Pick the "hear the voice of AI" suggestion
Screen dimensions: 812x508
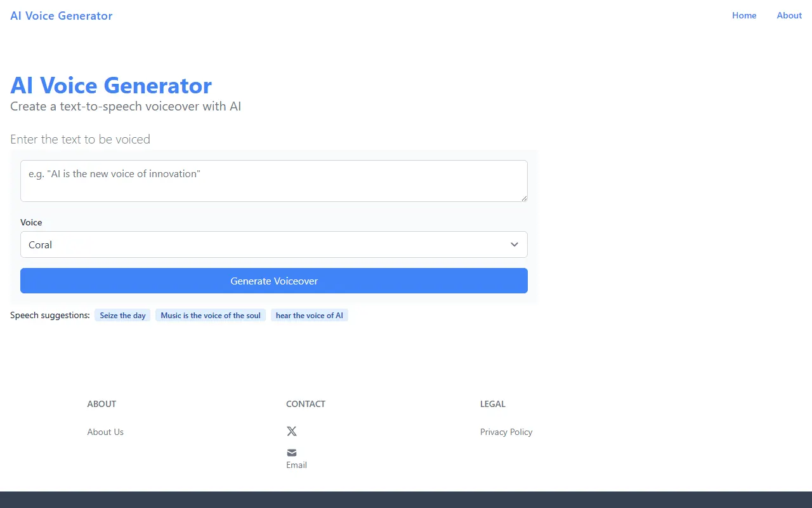coord(310,315)
